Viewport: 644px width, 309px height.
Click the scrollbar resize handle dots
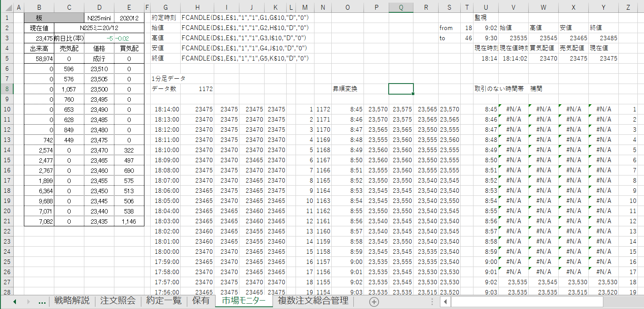click(433, 301)
